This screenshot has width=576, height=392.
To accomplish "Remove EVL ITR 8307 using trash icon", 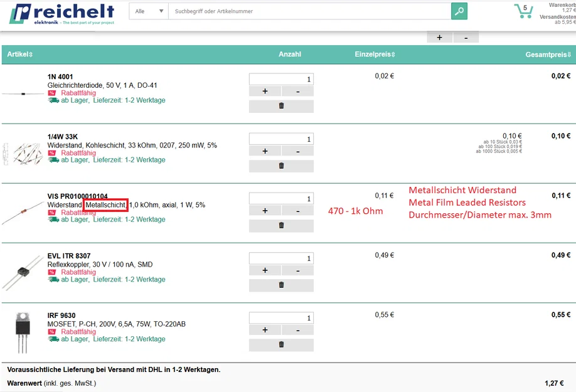I will tap(281, 285).
